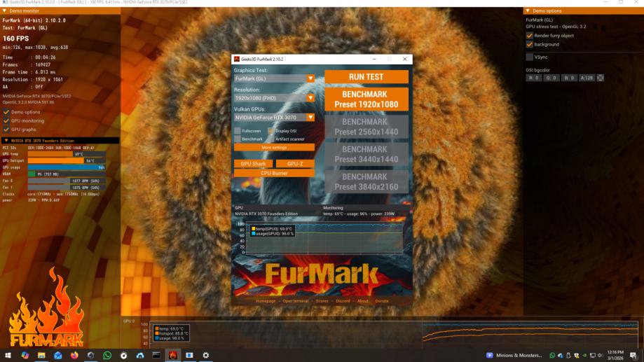
Task: Click the RUN TEST button
Action: pos(366,77)
